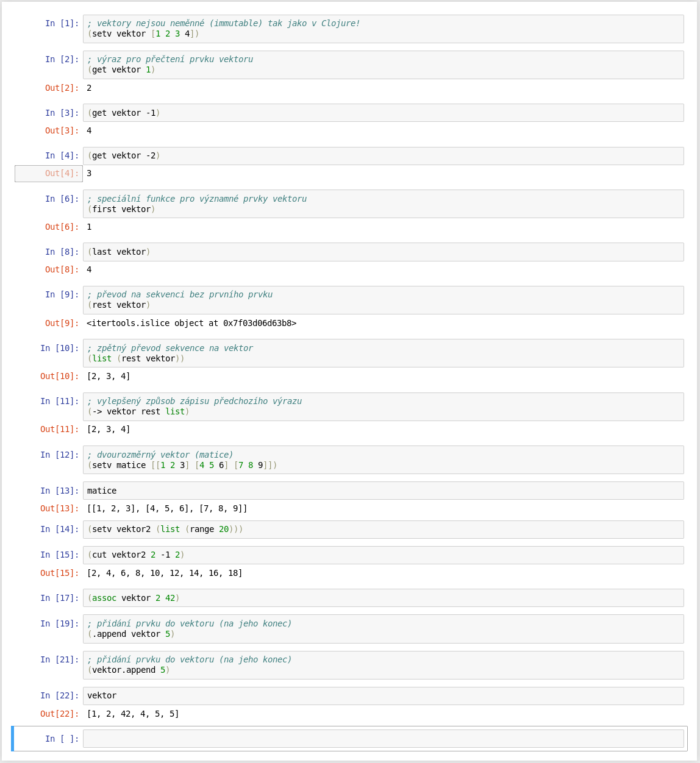Click output [[1, 2, 3], [4, 5, 6], [7, 8, 9]]

pos(167,508)
